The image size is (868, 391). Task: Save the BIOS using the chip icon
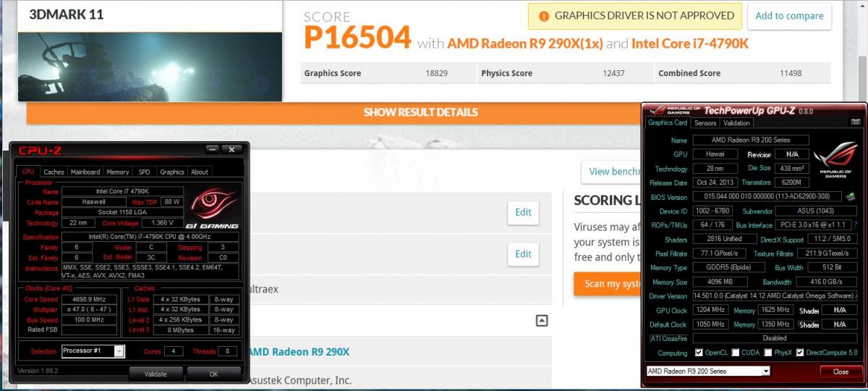coord(850,197)
